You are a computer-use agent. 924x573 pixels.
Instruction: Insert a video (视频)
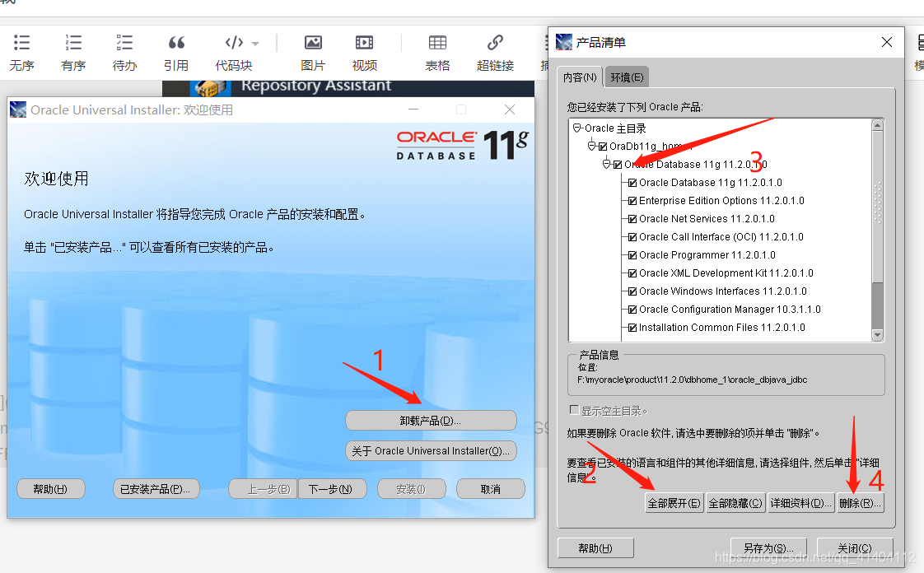tap(364, 52)
